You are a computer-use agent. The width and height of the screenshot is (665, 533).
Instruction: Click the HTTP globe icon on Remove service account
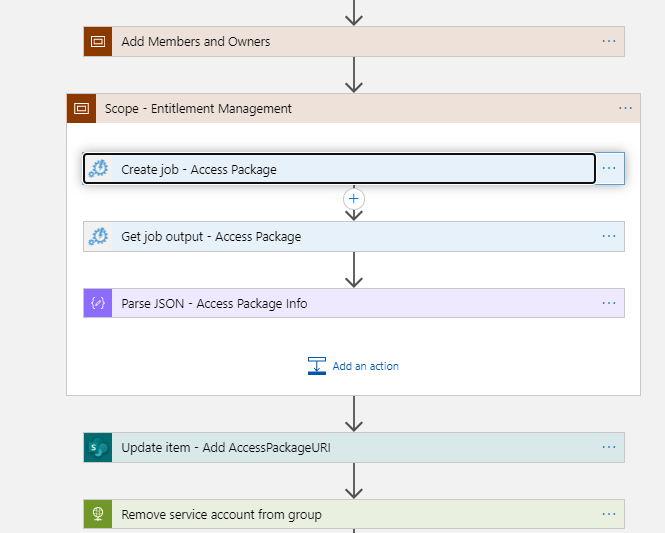[x=98, y=514]
